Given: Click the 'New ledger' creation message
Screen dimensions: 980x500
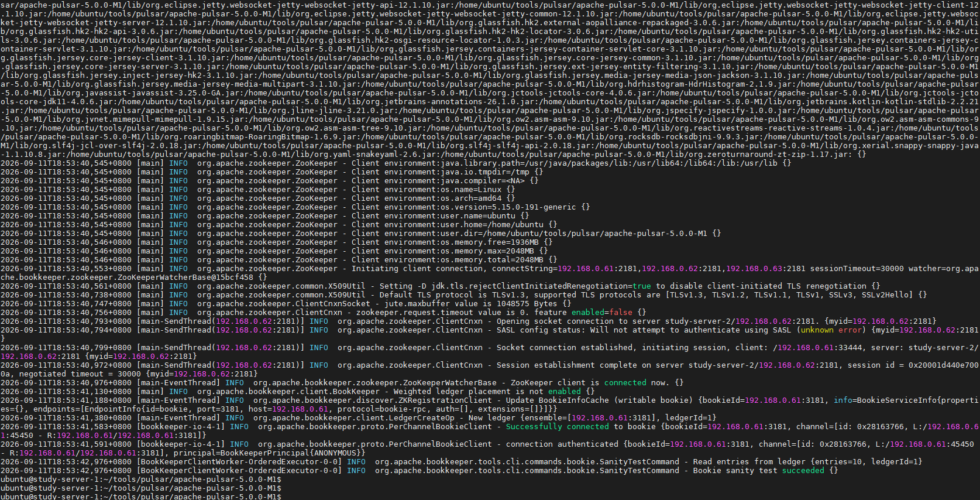Looking at the screenshot, I should (492, 418).
